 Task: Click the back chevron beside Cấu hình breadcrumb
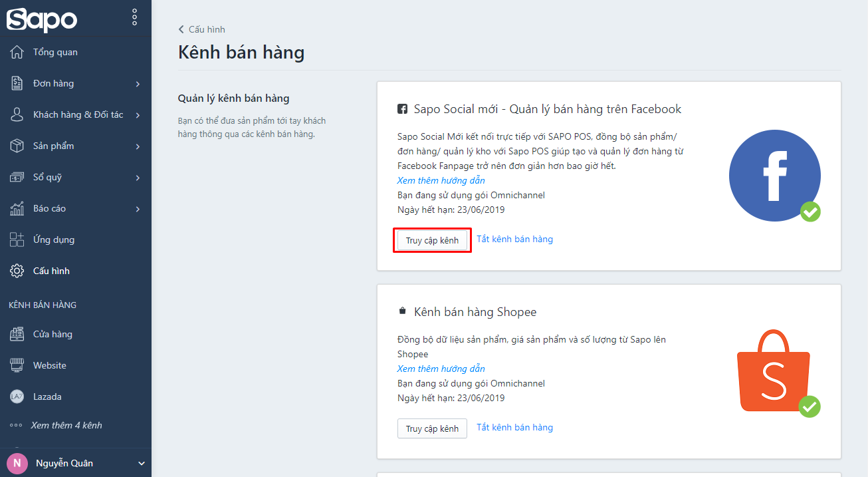(181, 29)
